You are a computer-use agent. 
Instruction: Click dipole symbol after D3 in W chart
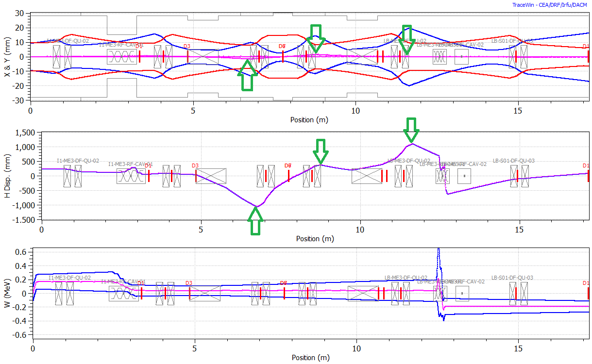(204, 293)
